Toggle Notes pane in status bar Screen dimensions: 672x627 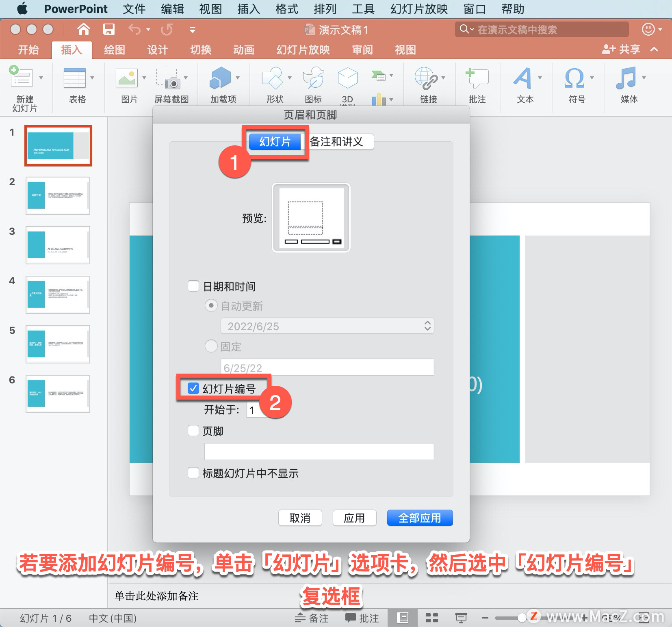(x=312, y=618)
